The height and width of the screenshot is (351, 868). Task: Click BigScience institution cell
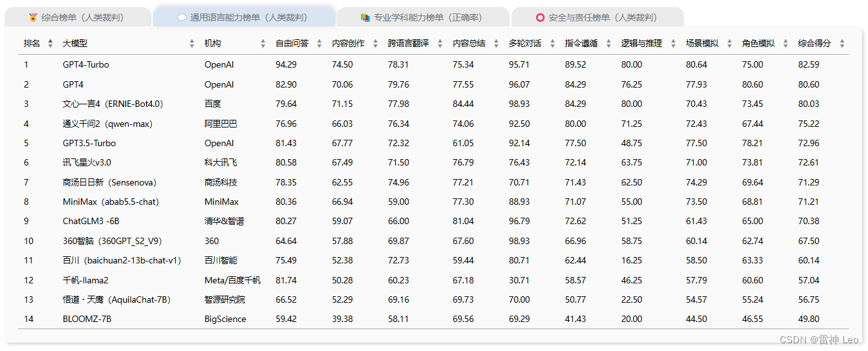pyautogui.click(x=225, y=319)
